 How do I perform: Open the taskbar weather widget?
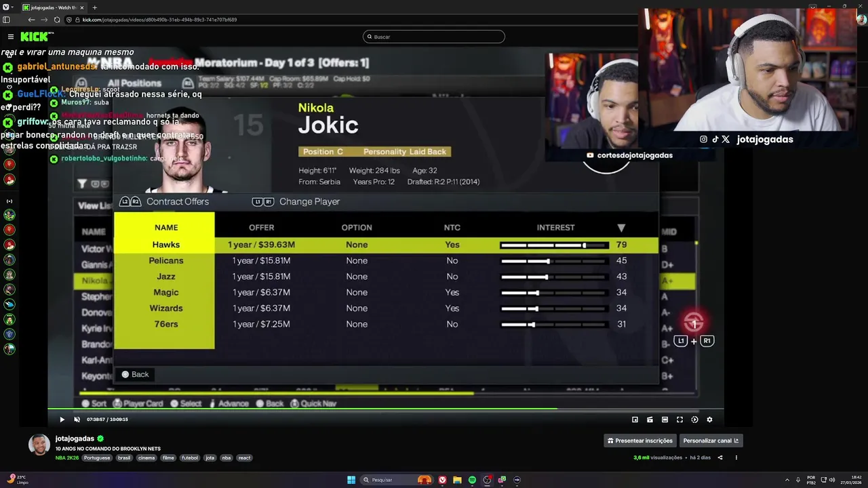16,480
